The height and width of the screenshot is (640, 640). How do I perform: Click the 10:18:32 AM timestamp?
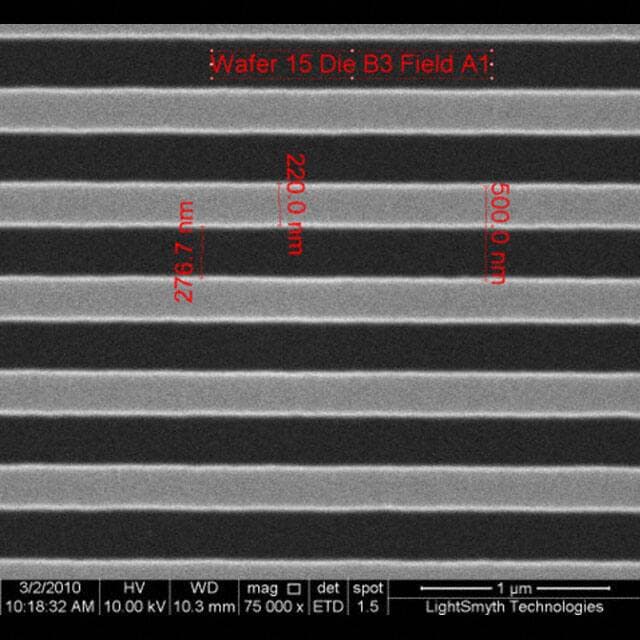(50, 607)
